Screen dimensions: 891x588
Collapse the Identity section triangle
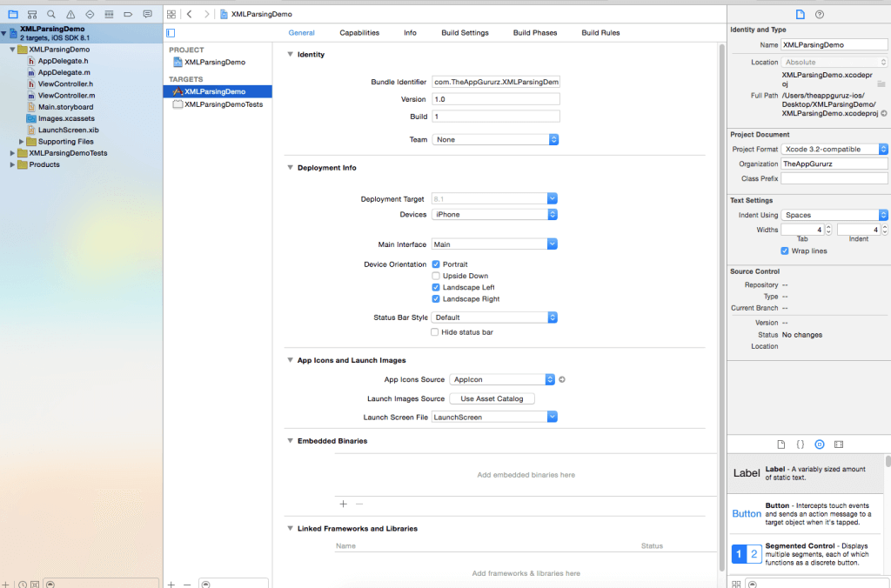pos(291,55)
